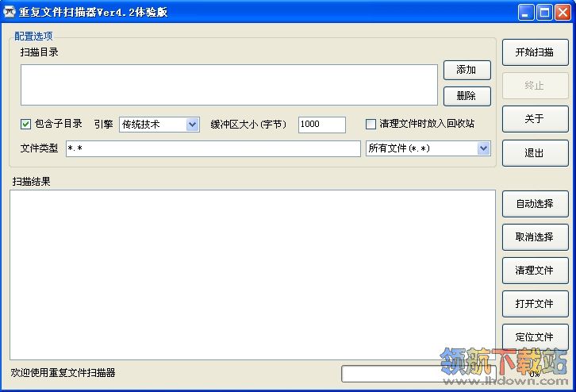This screenshot has height=392, width=576.
Task: Expand the 引擎 engine dropdown
Action: [x=192, y=125]
